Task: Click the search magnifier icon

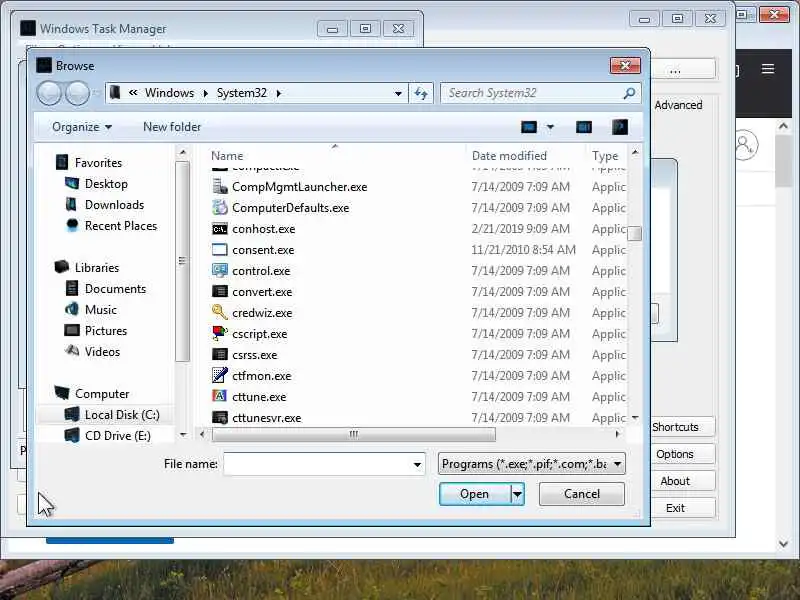Action: coord(629,93)
